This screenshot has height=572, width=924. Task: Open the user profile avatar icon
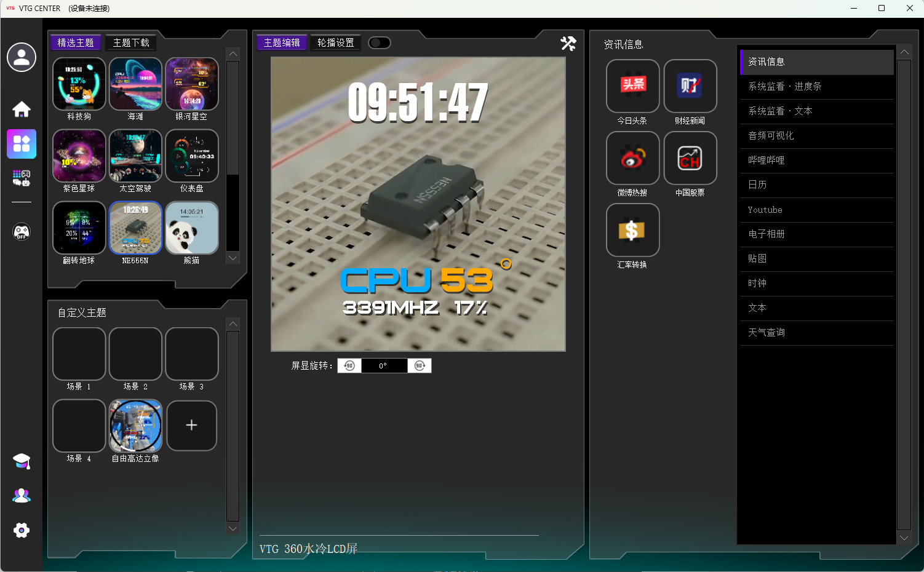[22, 57]
